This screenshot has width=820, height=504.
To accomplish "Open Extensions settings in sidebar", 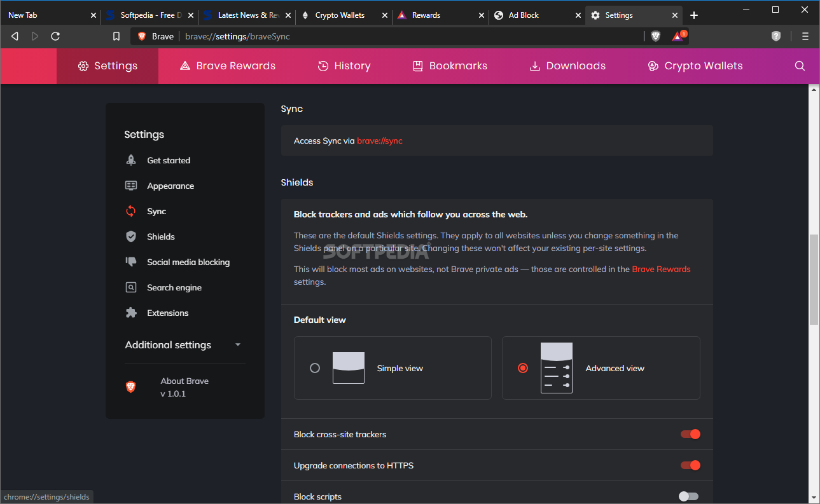I will click(168, 313).
